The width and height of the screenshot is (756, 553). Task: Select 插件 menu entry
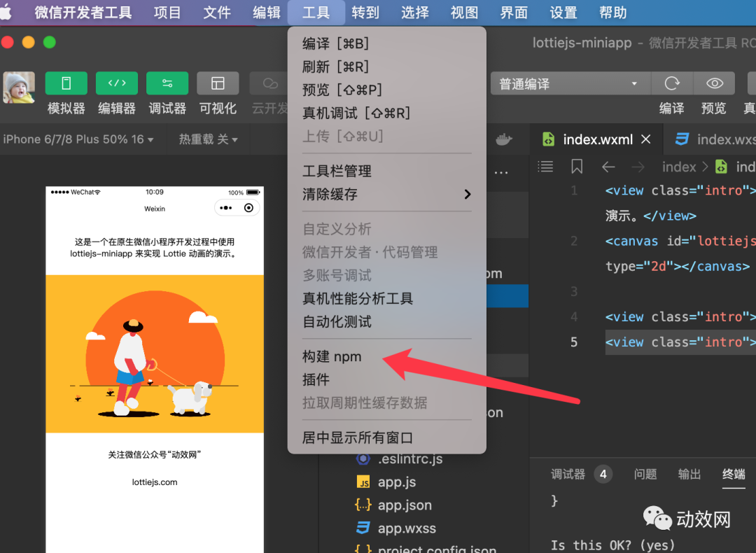tap(386, 380)
